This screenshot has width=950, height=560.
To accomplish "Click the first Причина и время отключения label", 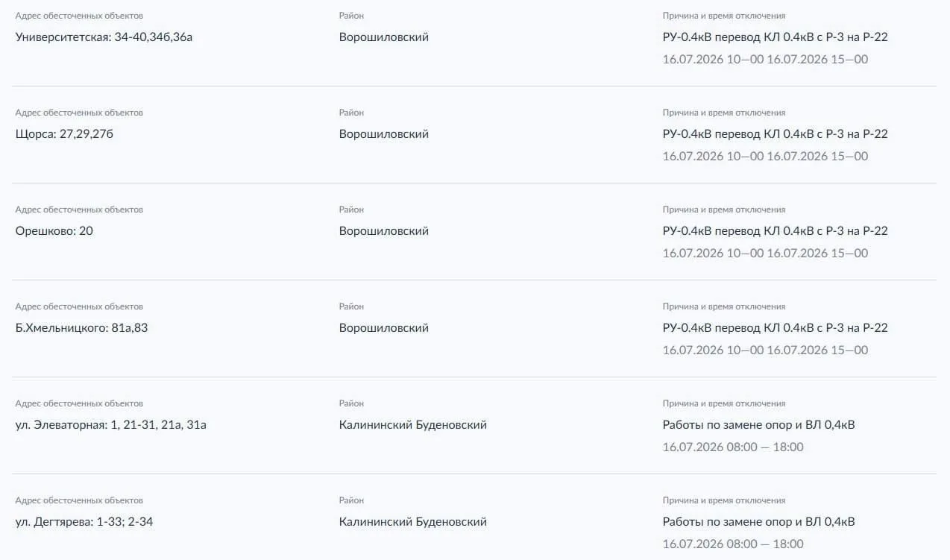I will tap(724, 16).
